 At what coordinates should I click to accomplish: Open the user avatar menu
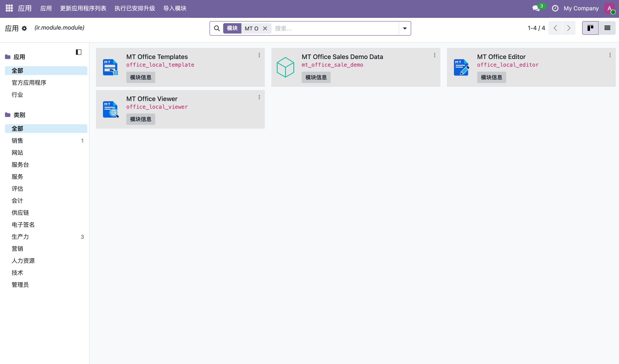point(610,8)
